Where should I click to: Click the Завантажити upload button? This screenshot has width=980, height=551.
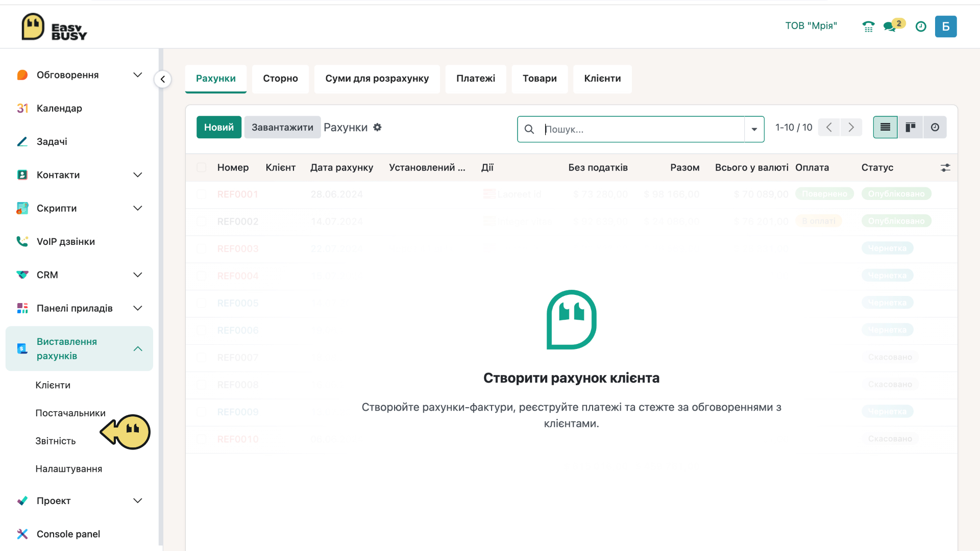[x=282, y=127]
